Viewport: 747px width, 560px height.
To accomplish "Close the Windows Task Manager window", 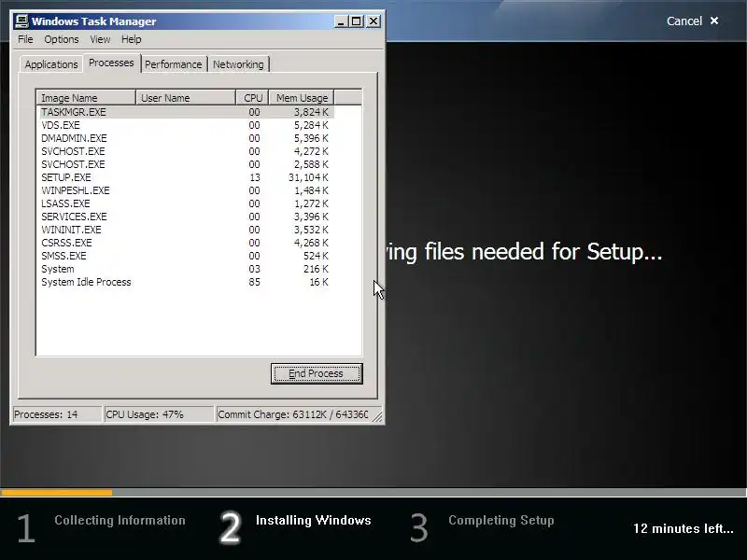I will (373, 21).
